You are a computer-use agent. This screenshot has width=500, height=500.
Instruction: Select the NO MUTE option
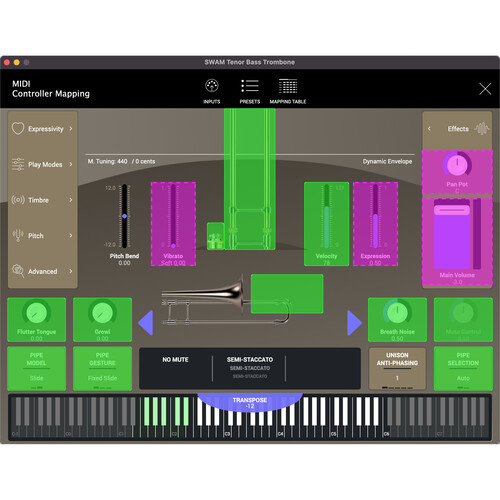click(175, 360)
